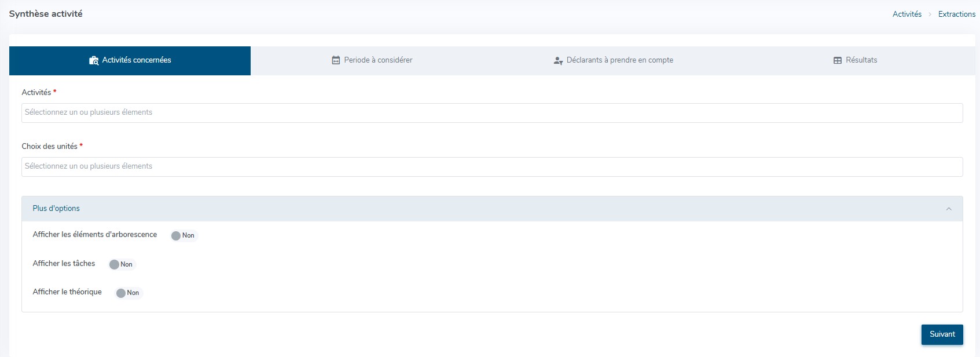Click the briefcase icon on Activités concernées tab
Screen dimensions: 980x357
(94, 60)
